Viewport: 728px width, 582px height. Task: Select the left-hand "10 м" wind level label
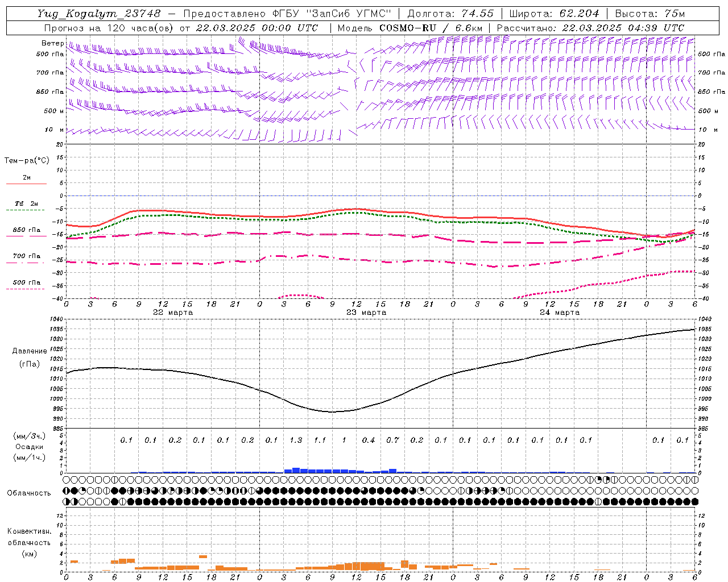click(x=54, y=130)
